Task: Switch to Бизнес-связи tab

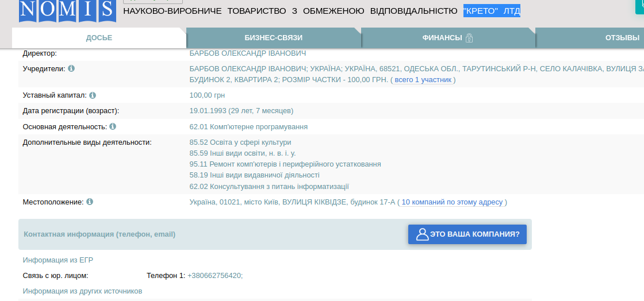Action: 273,38
